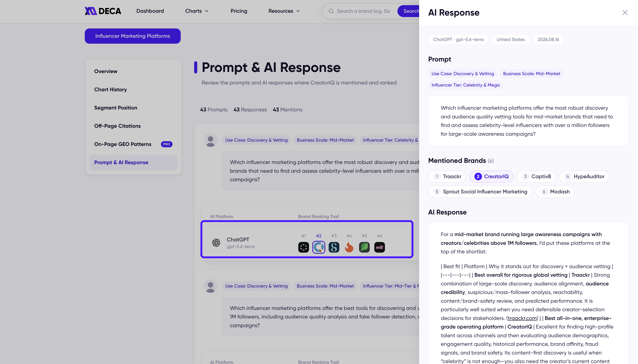Click the Traackr mentioned brand chip

click(447, 176)
